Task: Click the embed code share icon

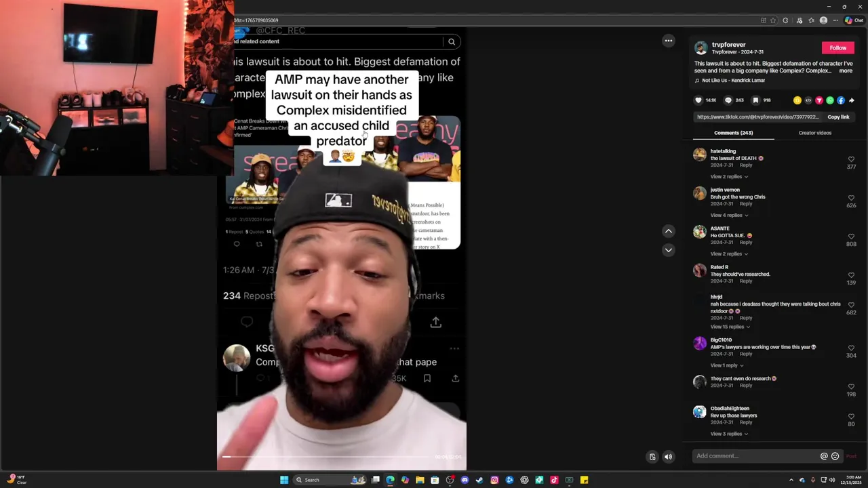Action: tap(808, 100)
